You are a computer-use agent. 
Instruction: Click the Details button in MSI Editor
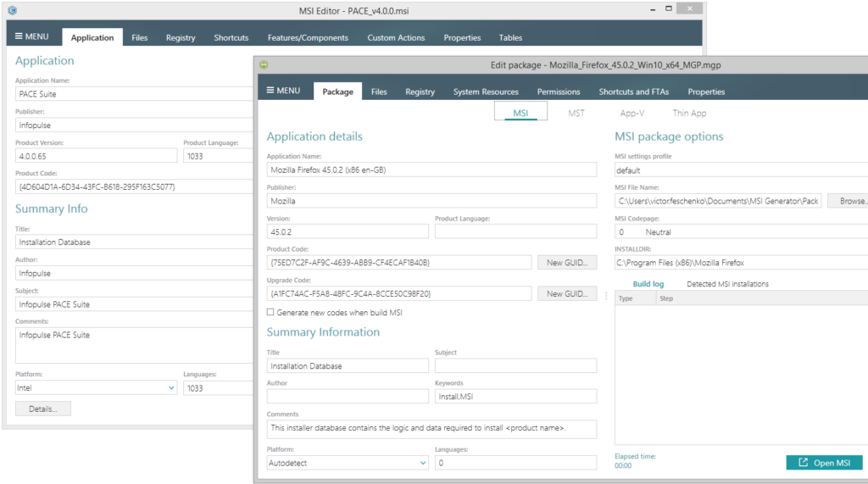[x=42, y=409]
